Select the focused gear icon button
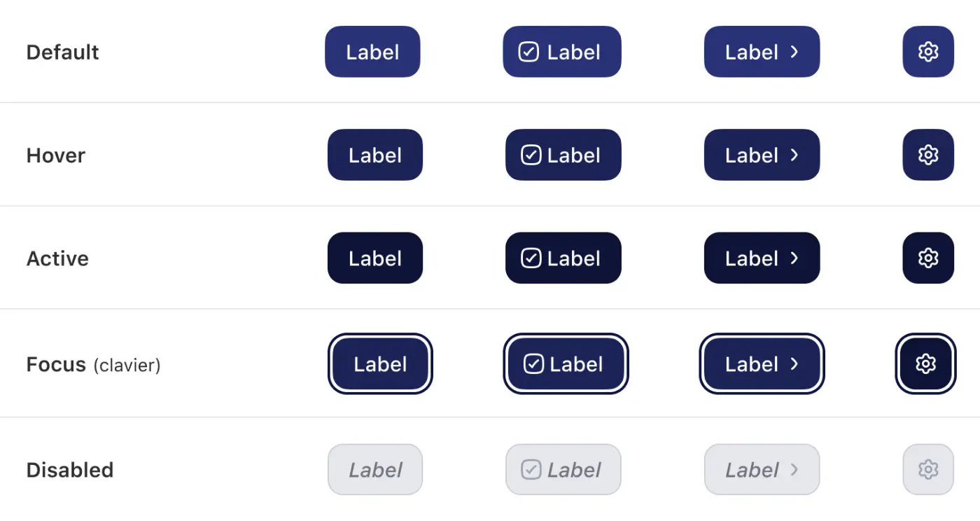Image resolution: width=980 pixels, height=521 pixels. pos(925,364)
